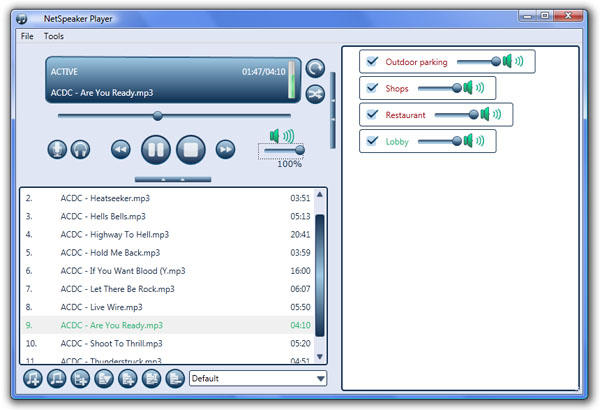
Task: Mute the Lobby speaker
Action: 474,141
